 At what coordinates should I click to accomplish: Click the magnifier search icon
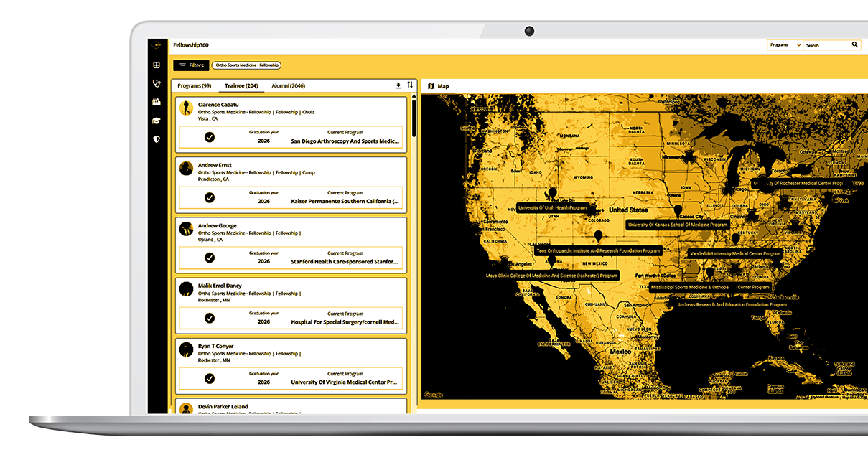pos(855,44)
